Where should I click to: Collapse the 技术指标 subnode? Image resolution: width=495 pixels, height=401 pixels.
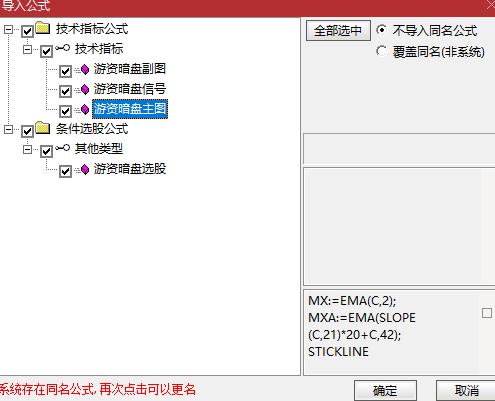click(x=27, y=50)
